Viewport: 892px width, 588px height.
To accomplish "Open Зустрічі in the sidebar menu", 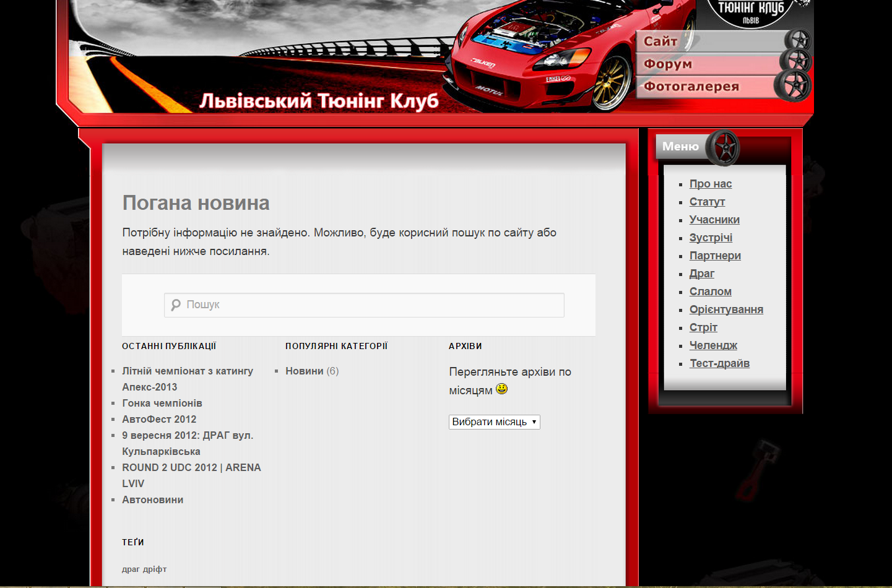I will pos(711,238).
